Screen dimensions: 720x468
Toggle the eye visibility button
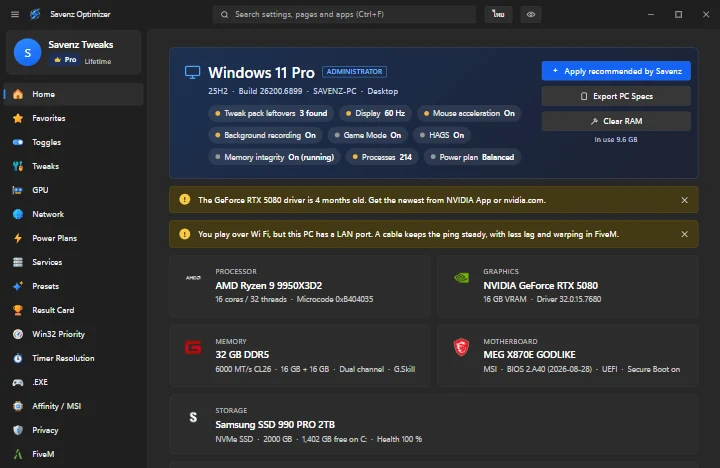pyautogui.click(x=531, y=14)
